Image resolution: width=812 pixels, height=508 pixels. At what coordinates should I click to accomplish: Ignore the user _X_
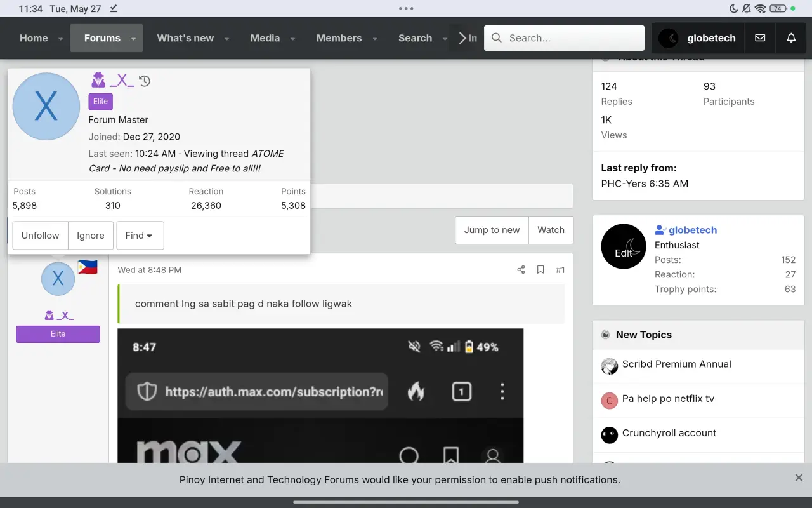[x=91, y=236]
